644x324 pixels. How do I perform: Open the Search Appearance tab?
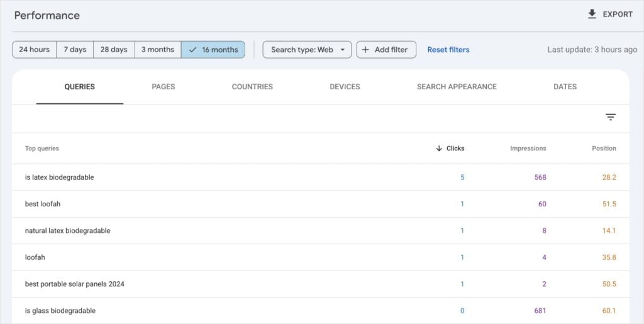tap(457, 87)
